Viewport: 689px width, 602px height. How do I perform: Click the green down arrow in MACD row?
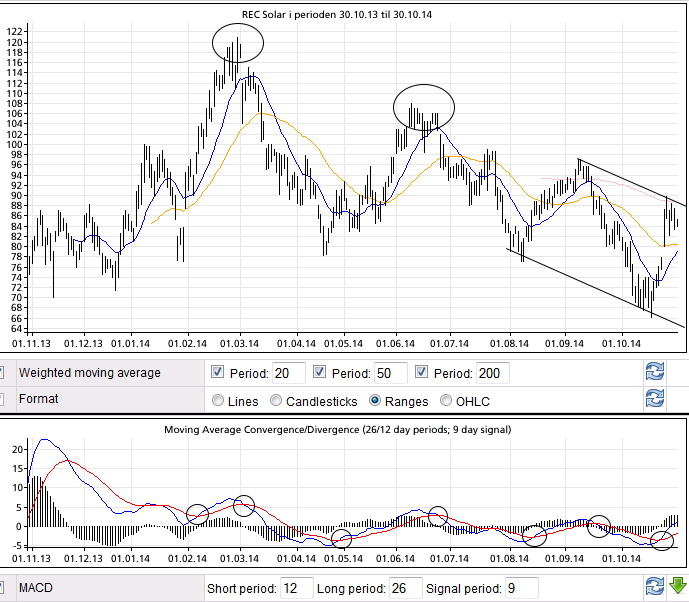tap(678, 587)
